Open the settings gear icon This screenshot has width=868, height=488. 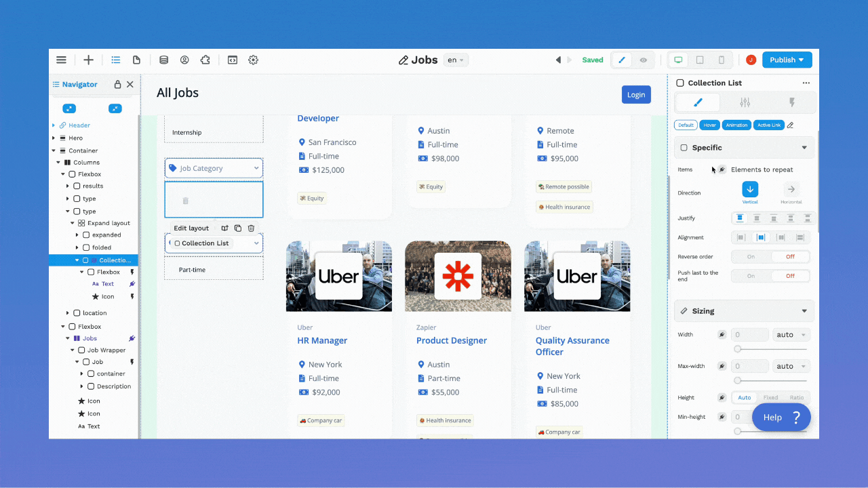tap(253, 60)
